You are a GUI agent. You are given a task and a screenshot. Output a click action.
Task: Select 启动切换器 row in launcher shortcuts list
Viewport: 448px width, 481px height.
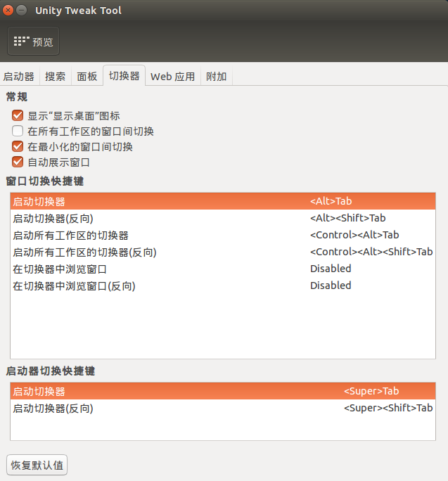tap(223, 391)
